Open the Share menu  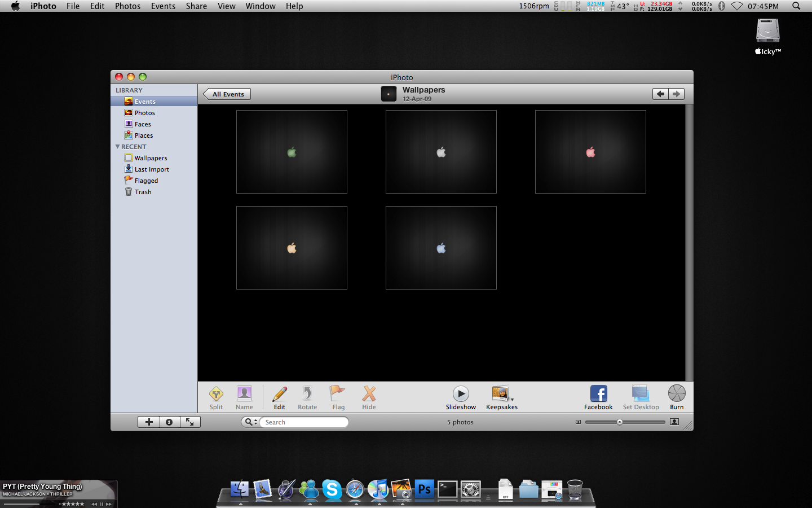(x=196, y=6)
